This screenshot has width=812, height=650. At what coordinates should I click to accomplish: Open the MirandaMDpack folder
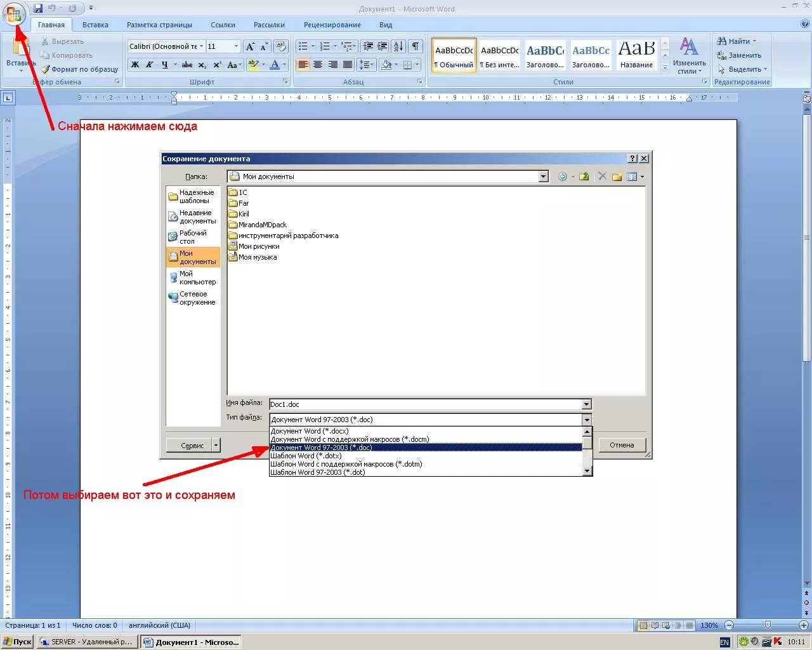pos(258,225)
